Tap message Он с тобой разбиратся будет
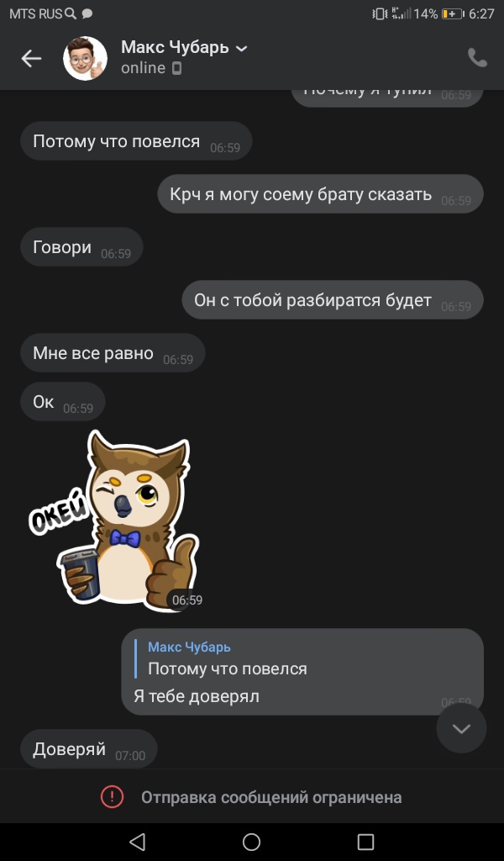This screenshot has width=504, height=861. pyautogui.click(x=333, y=300)
